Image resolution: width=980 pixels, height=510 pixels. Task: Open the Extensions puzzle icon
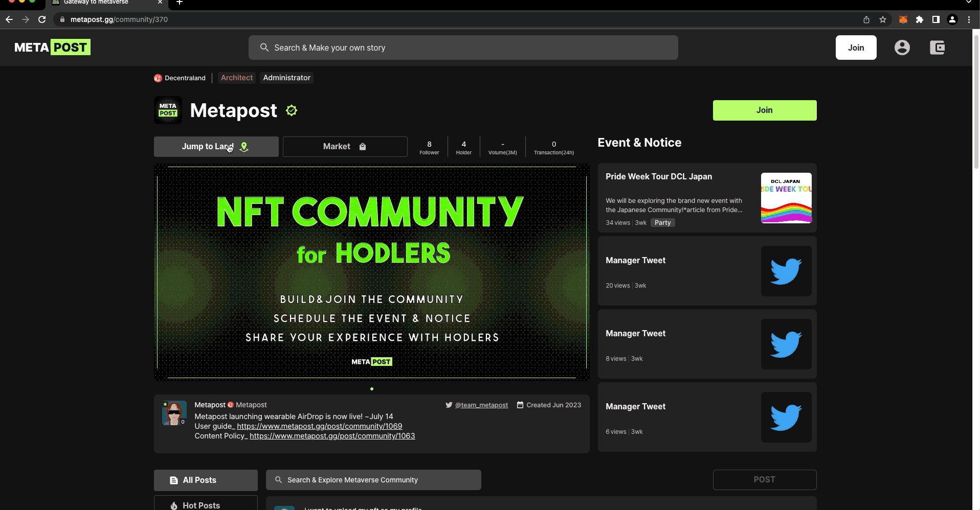[919, 19]
